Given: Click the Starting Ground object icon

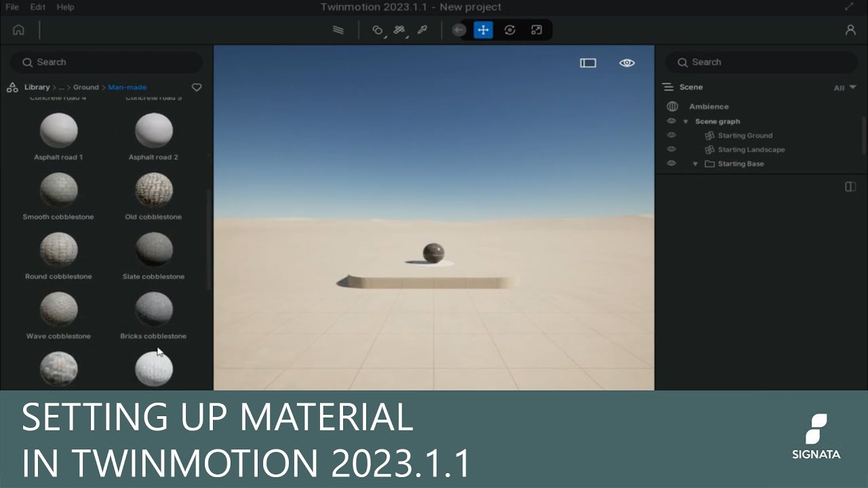Looking at the screenshot, I should (x=710, y=136).
